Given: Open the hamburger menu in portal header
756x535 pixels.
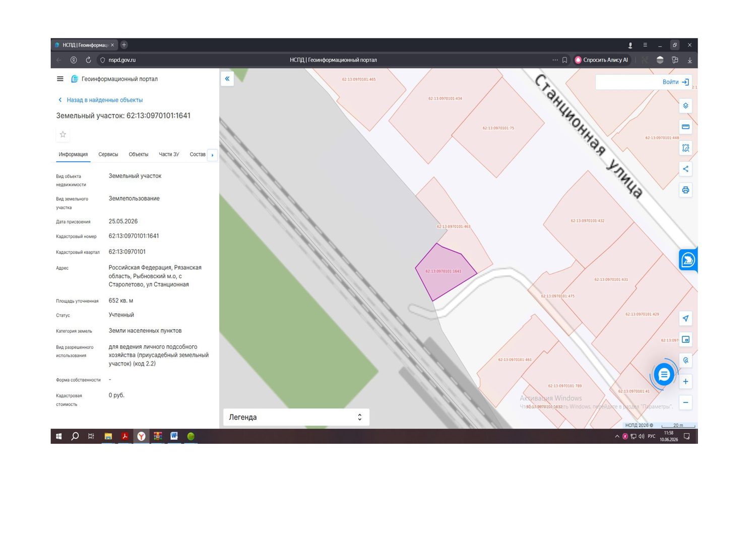Looking at the screenshot, I should (60, 79).
